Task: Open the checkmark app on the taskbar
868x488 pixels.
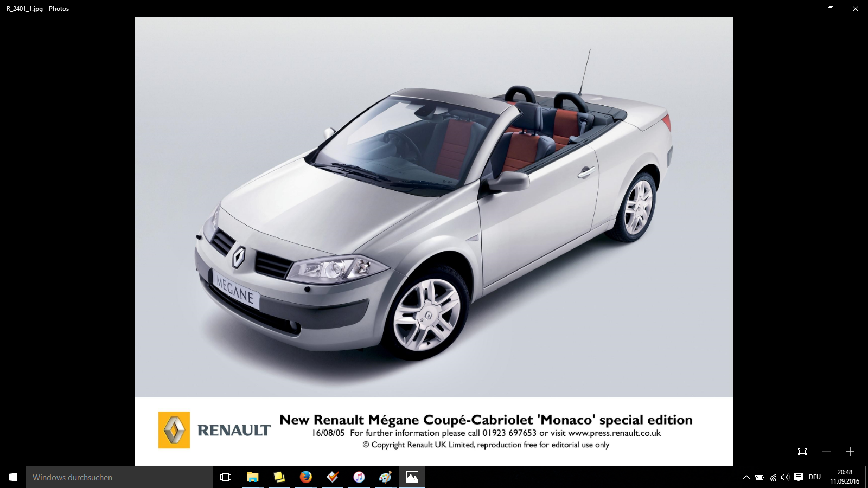Action: [332, 477]
